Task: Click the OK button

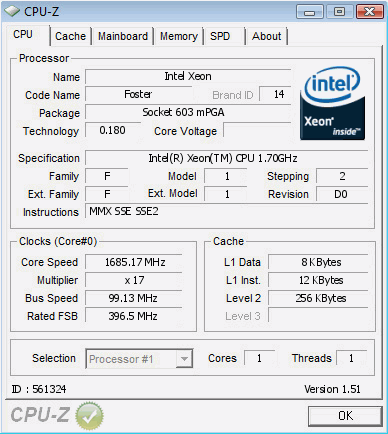Action: point(345,416)
